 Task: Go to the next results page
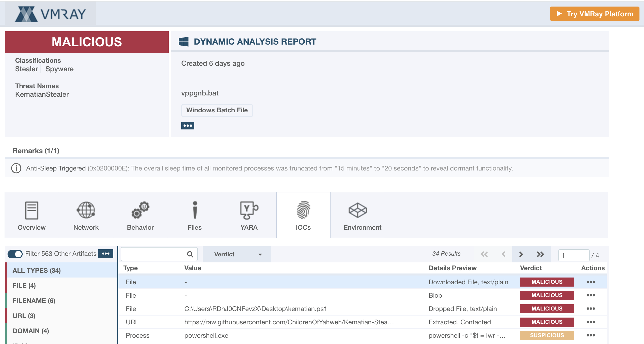[521, 254]
